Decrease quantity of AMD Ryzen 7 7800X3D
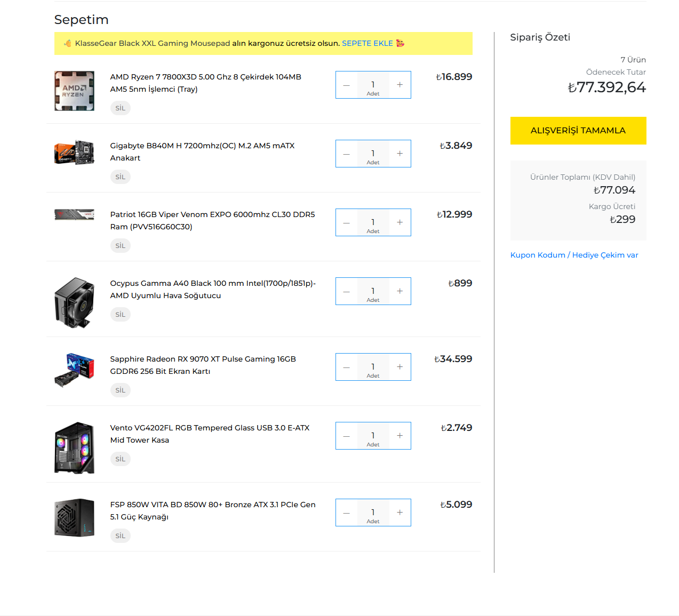This screenshot has height=616, width=679. 347,85
